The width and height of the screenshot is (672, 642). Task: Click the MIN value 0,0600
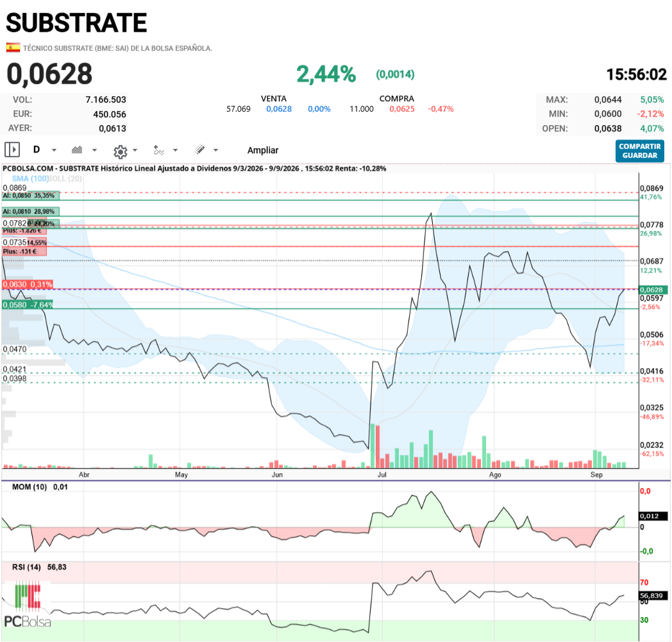608,114
